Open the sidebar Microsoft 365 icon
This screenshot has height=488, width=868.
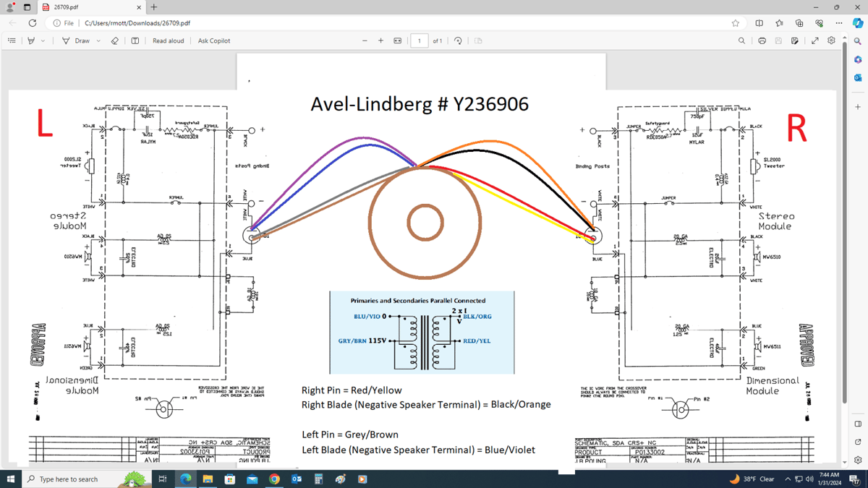(x=858, y=60)
